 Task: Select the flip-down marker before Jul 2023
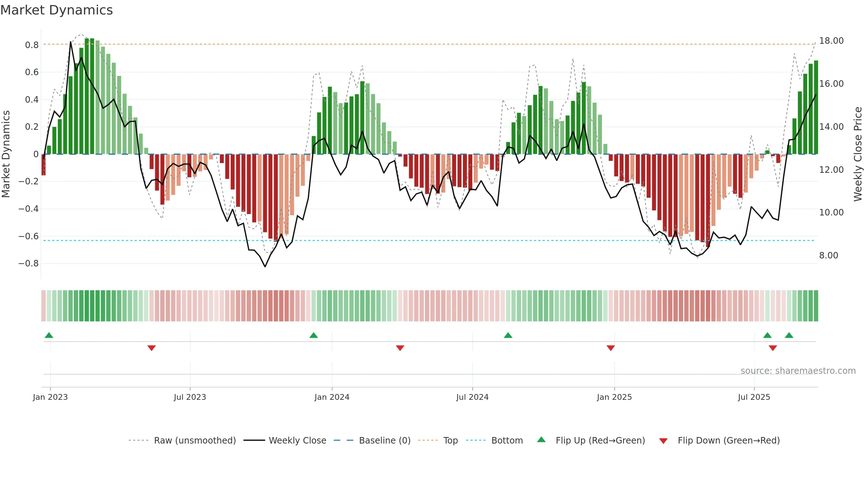click(152, 348)
